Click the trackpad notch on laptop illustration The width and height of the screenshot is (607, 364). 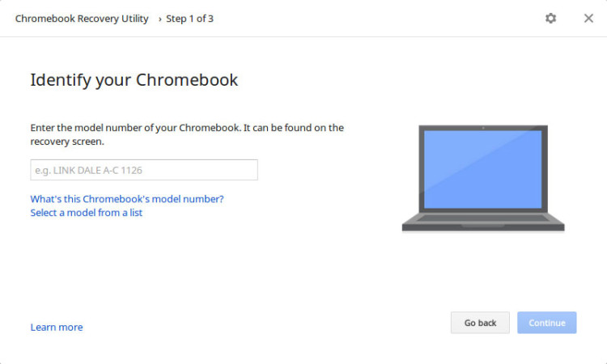tap(483, 226)
